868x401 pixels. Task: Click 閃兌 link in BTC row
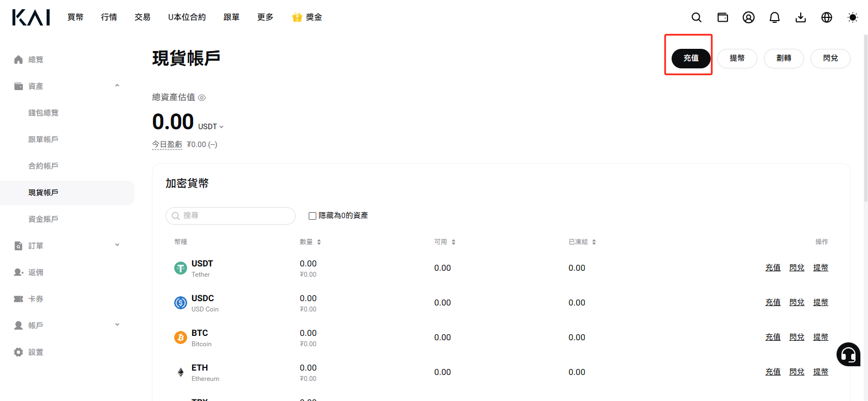tap(797, 337)
